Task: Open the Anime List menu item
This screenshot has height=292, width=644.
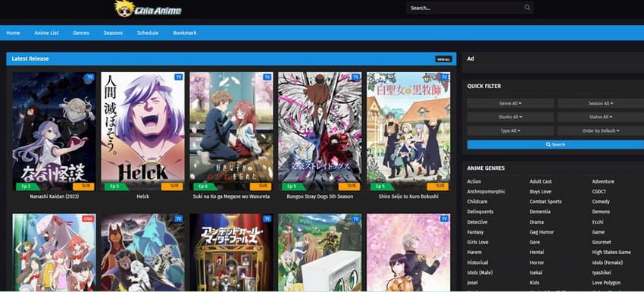Action: [46, 33]
